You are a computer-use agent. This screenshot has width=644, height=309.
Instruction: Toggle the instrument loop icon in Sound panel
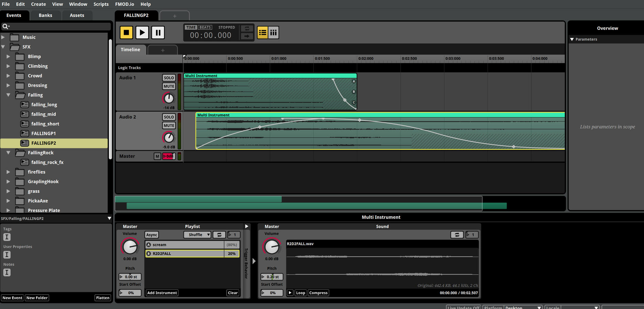pyautogui.click(x=457, y=234)
